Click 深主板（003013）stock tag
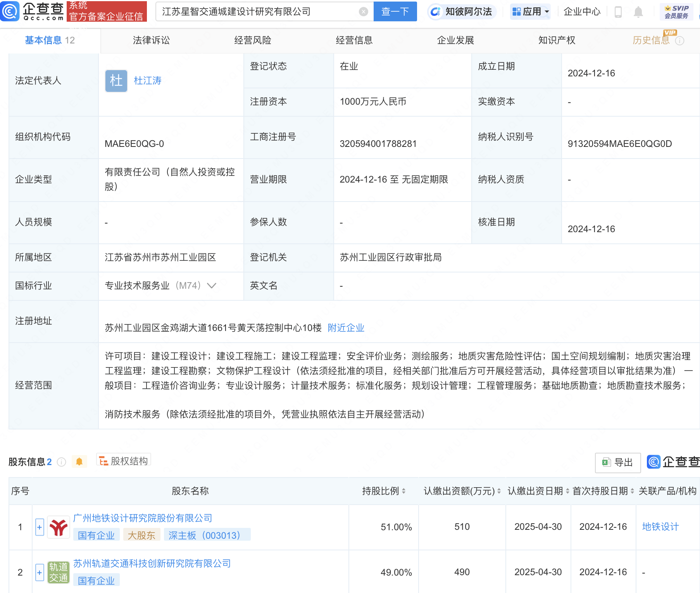 click(207, 535)
